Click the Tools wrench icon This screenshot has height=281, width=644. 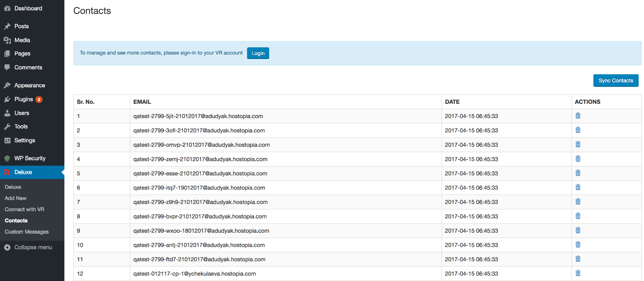7,127
